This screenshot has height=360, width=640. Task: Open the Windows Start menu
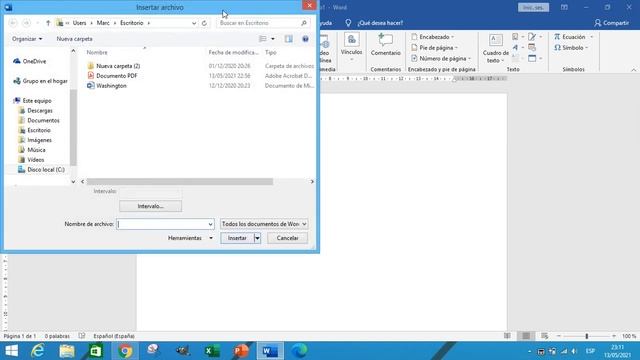[11, 351]
